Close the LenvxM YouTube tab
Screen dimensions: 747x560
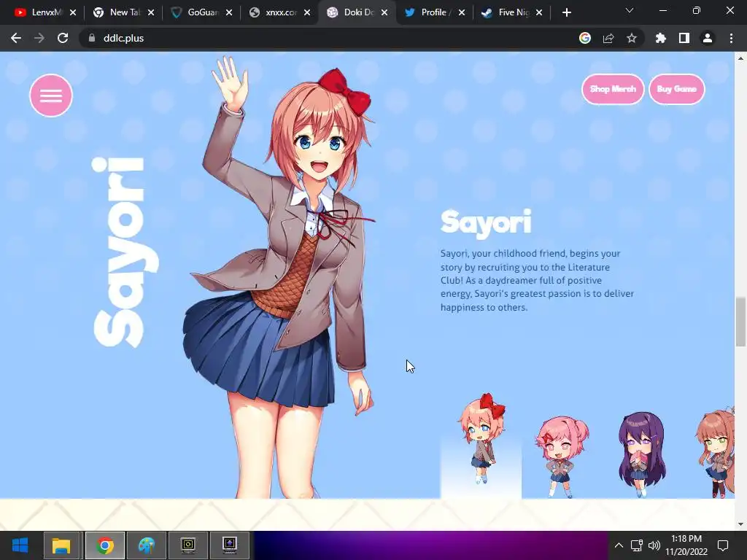(73, 12)
